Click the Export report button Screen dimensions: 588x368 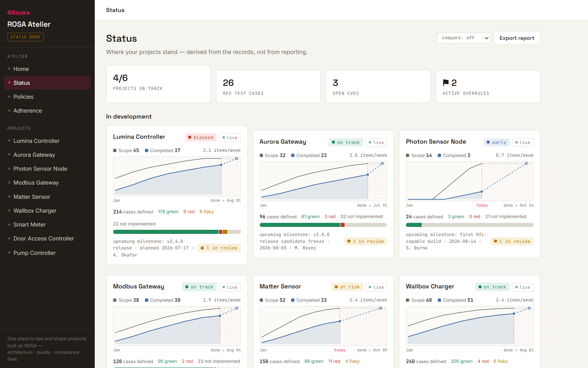tap(517, 38)
